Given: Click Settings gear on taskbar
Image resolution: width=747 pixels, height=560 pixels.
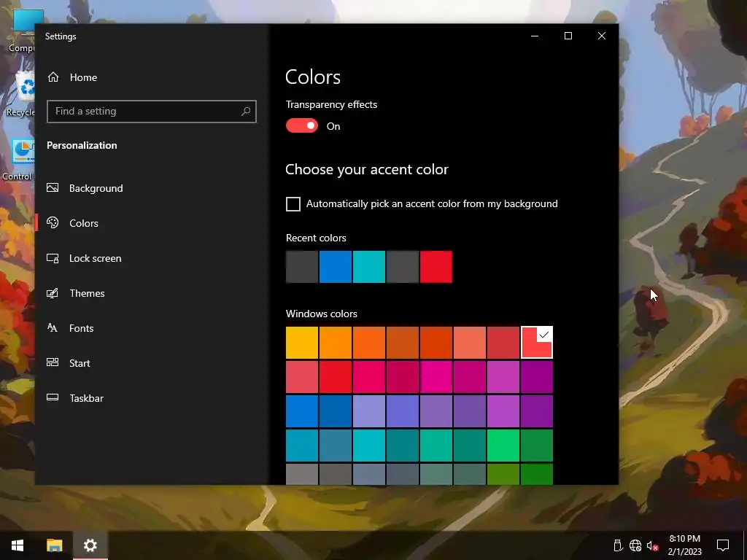Looking at the screenshot, I should pos(90,545).
